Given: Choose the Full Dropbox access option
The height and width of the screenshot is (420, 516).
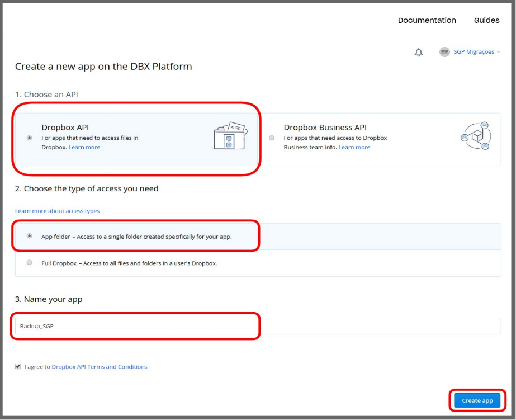Looking at the screenshot, I should click(x=30, y=262).
